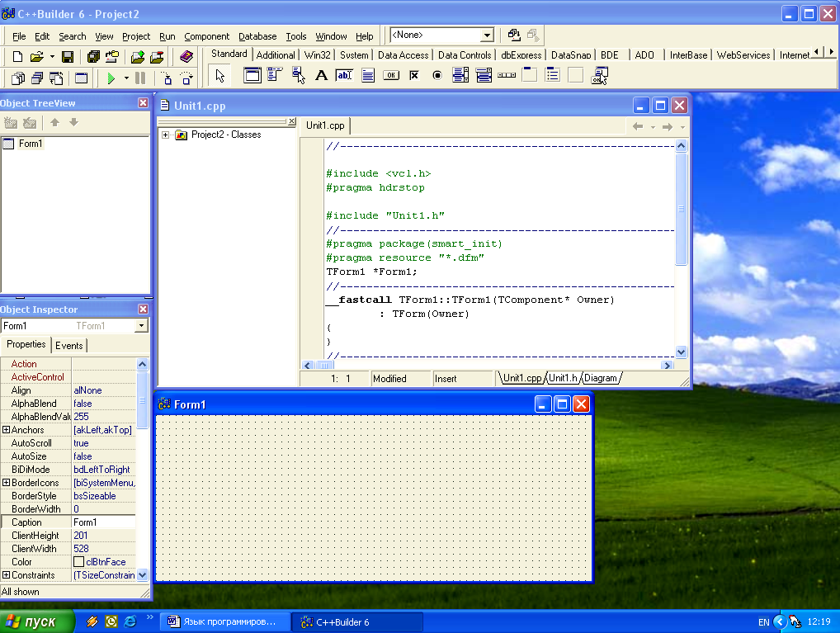Select the GroupBox component
Screen dimensions: 840x633
point(530,76)
